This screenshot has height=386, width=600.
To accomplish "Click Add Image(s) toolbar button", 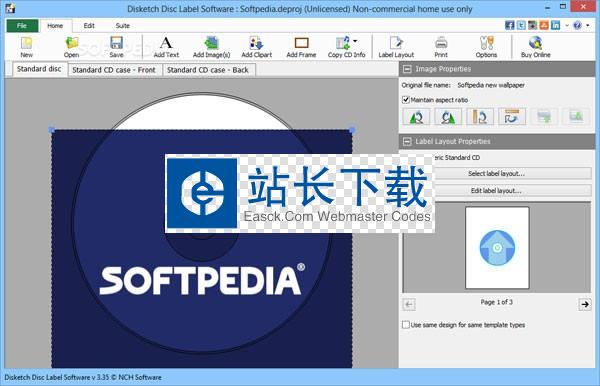I will pos(211,47).
